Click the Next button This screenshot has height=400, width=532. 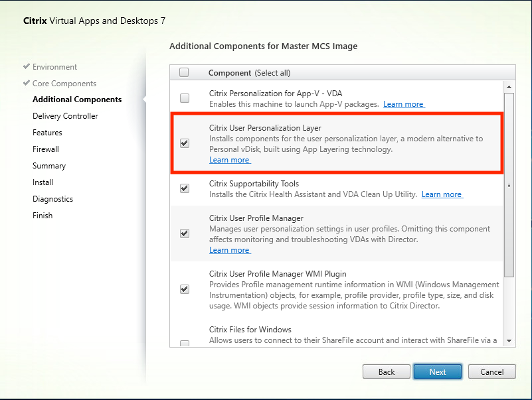pos(437,371)
